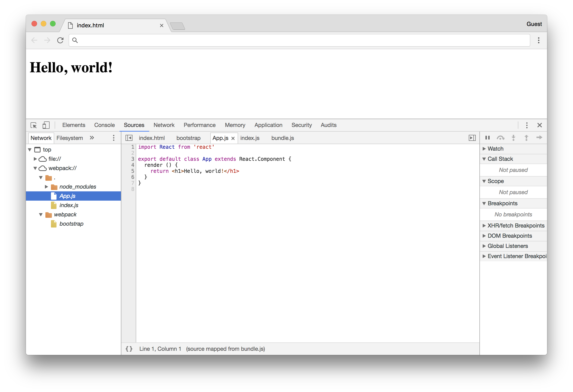Switch to the Elements tab
Viewport: 573px width, 392px height.
pyautogui.click(x=74, y=125)
